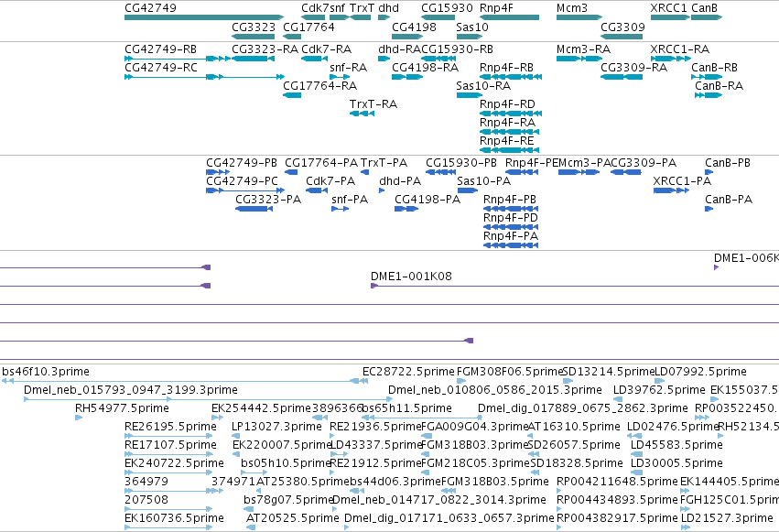Select the CG15930 gene label
This screenshot has height=532, width=779.
pyautogui.click(x=447, y=8)
